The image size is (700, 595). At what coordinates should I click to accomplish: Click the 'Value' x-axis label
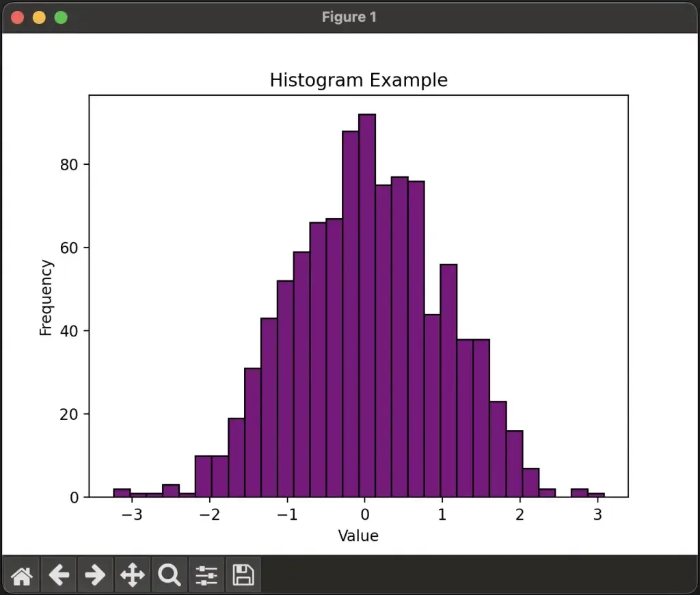(x=358, y=535)
